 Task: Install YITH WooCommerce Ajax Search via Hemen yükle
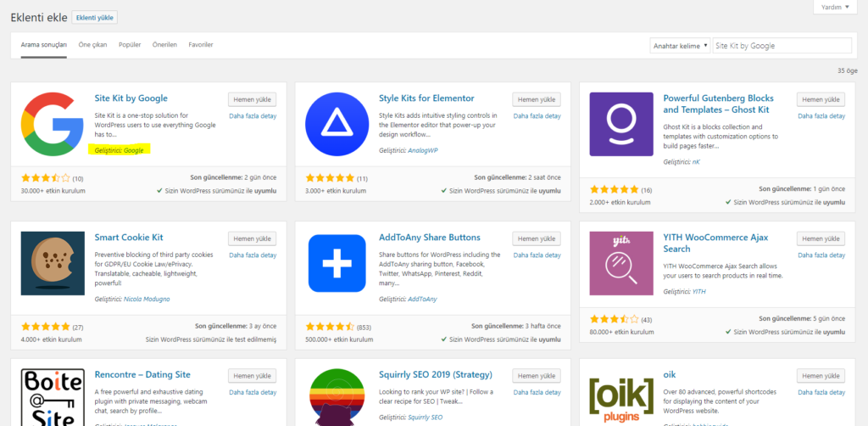(x=821, y=238)
